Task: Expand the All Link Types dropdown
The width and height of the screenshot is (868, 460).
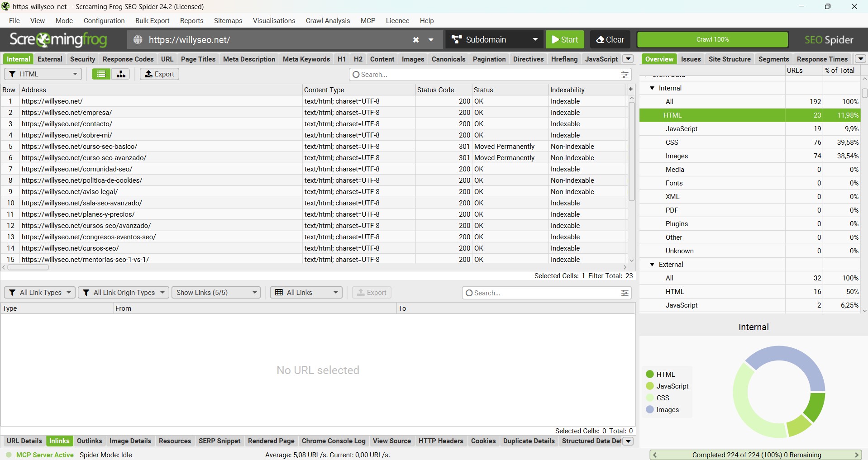Action: [x=40, y=293]
